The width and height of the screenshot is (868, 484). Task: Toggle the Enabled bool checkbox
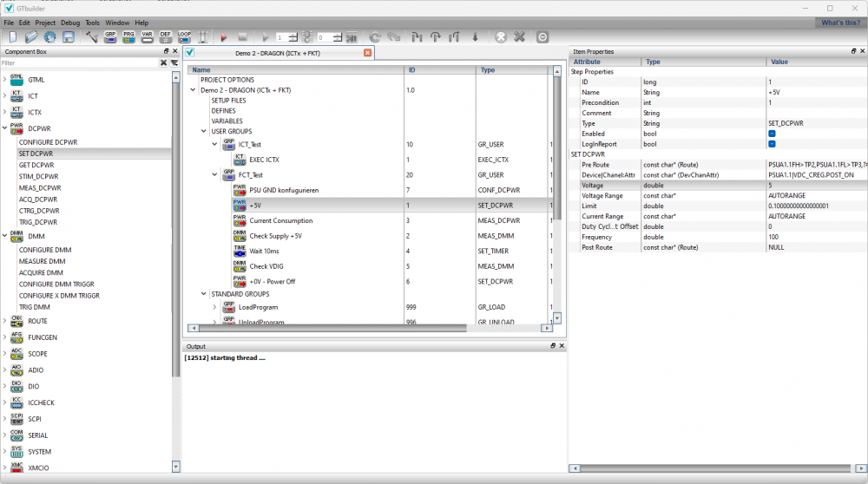point(772,134)
